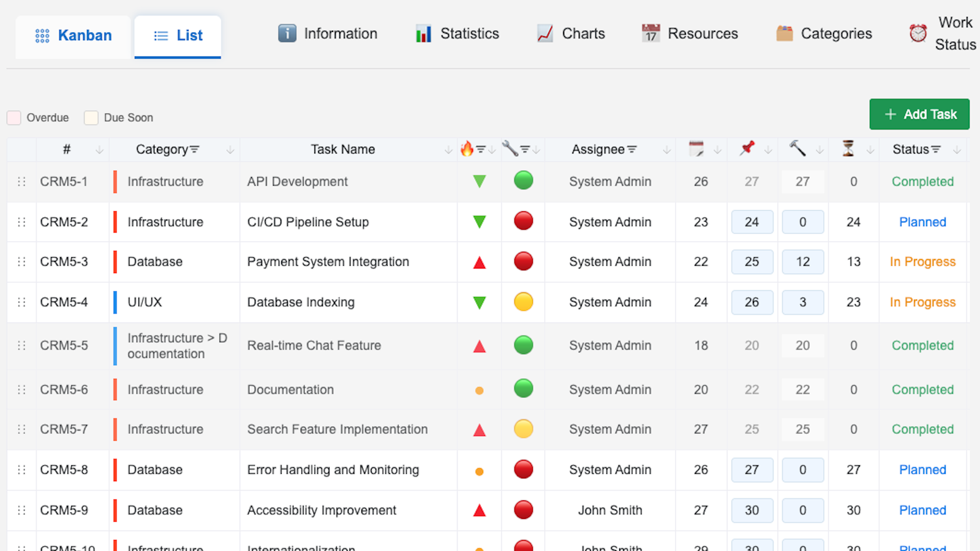The image size is (980, 551).
Task: Click the red status circle for Payment System Integration
Action: (523, 261)
